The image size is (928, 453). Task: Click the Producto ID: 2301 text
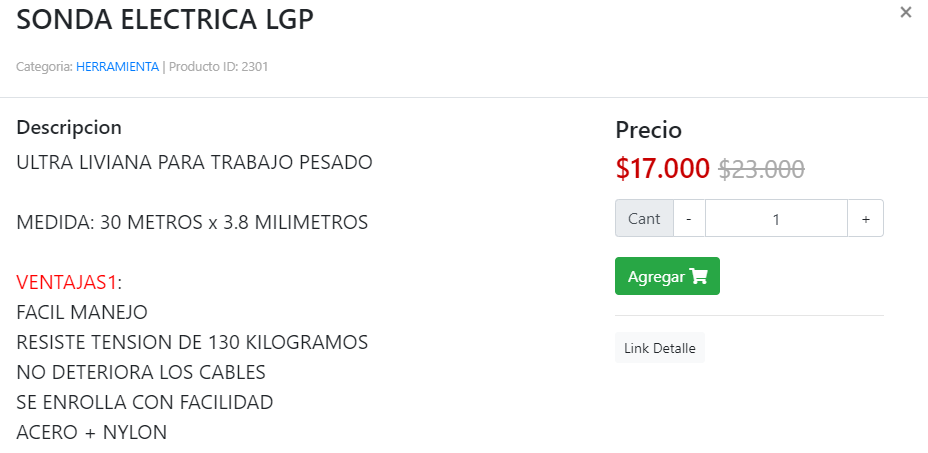218,67
